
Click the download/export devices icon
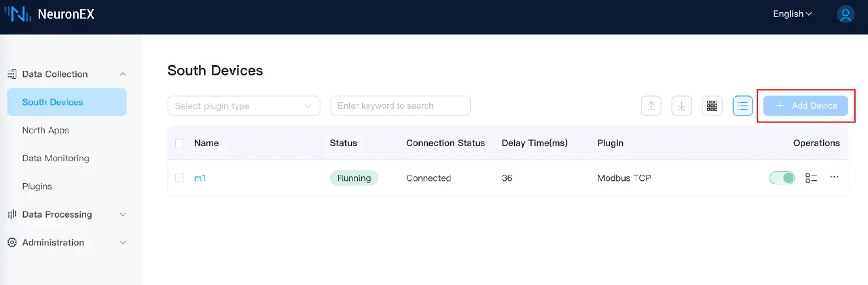[682, 106]
